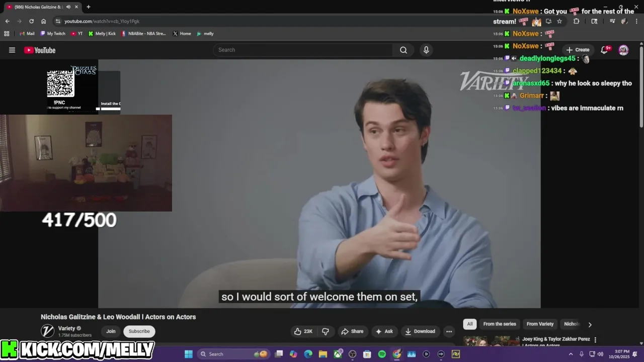This screenshot has width=644, height=362.
Task: Dislike the video with thumbs down
Action: (326, 331)
